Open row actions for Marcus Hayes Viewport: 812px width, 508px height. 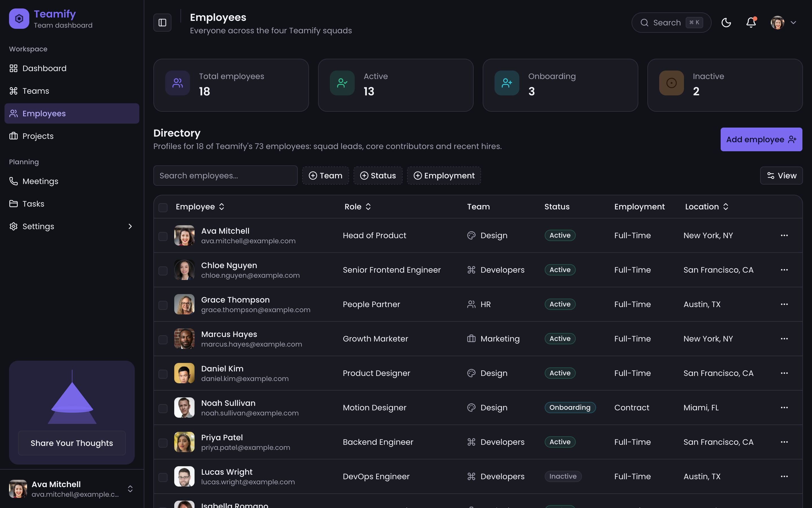[784, 339]
